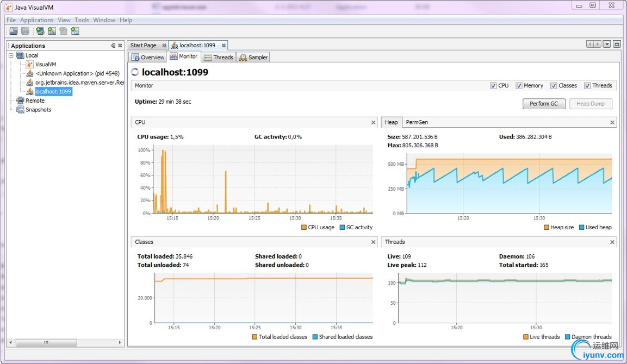Screen dimensions: 627x364
Task: Open the document list dropdown arrow
Action: click(x=607, y=45)
